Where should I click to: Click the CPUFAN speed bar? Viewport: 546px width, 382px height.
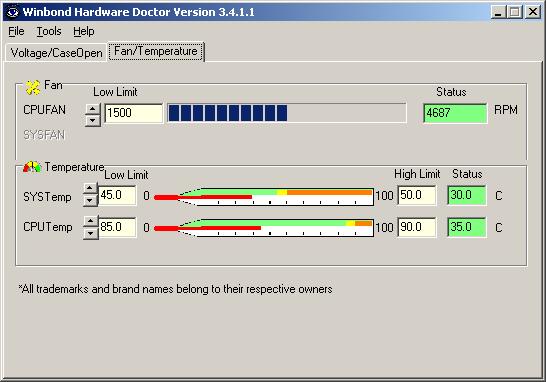(287, 113)
